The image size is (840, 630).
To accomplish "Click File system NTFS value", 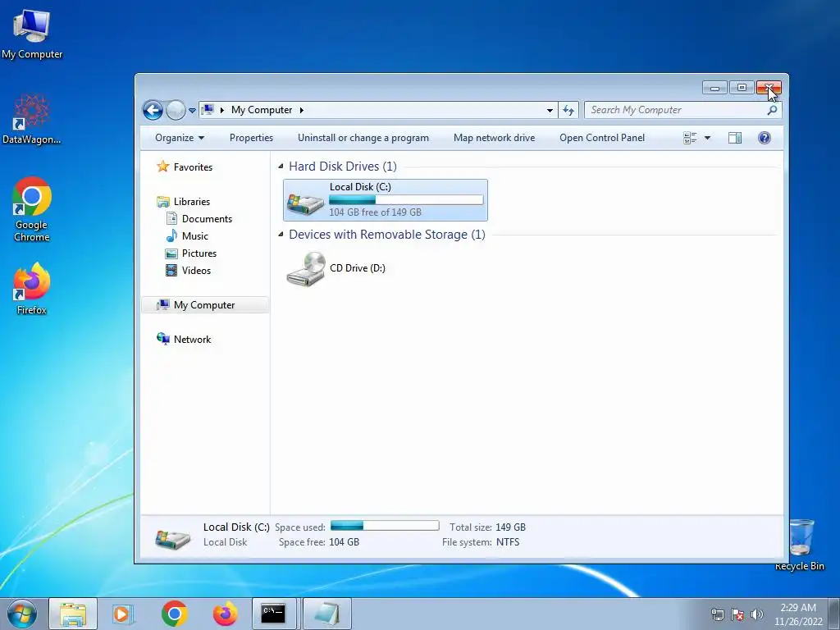I will click(507, 542).
